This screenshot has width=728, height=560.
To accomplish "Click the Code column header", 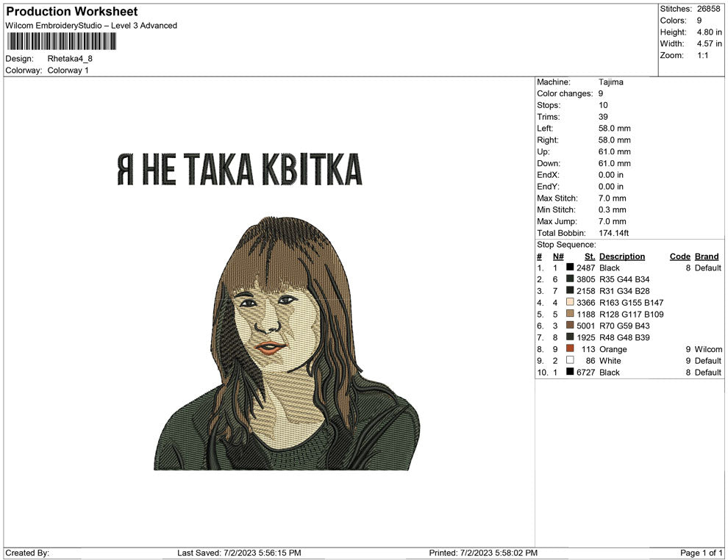I will 679,256.
